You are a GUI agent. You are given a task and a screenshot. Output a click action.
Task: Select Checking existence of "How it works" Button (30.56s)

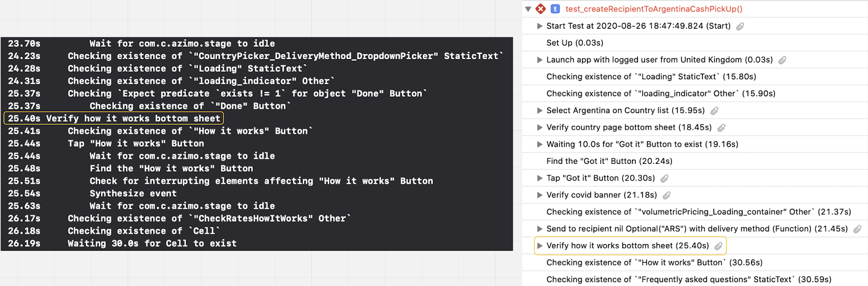(654, 263)
